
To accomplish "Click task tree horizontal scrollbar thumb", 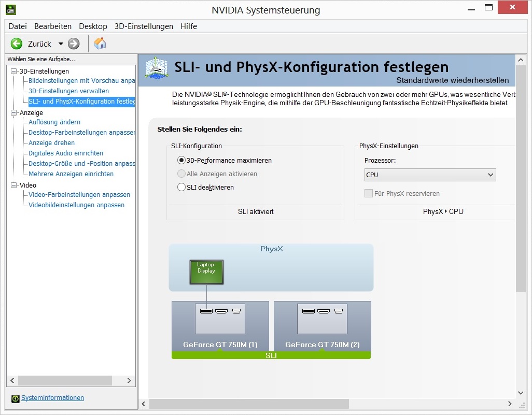I will pyautogui.click(x=65, y=380).
